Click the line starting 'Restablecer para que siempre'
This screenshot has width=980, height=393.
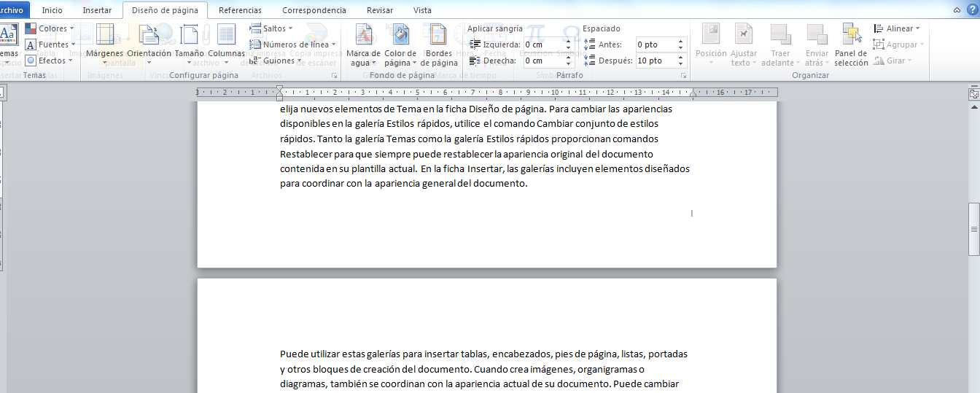coord(467,154)
